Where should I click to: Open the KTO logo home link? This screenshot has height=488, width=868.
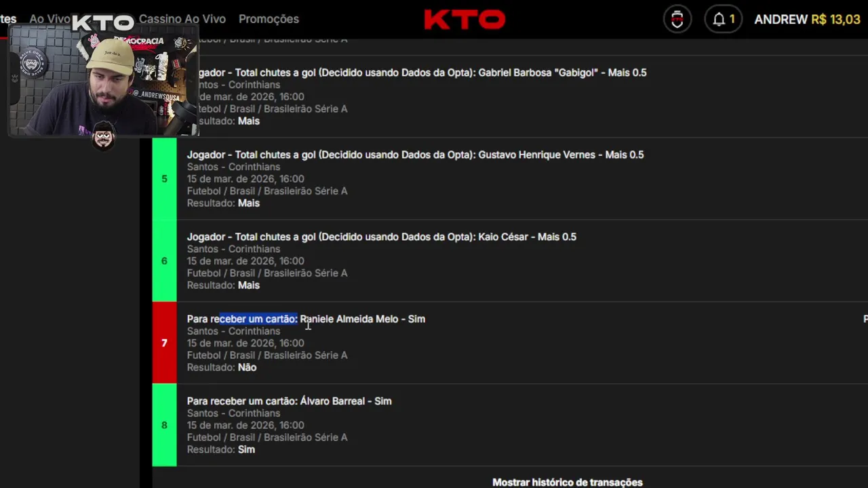(465, 19)
